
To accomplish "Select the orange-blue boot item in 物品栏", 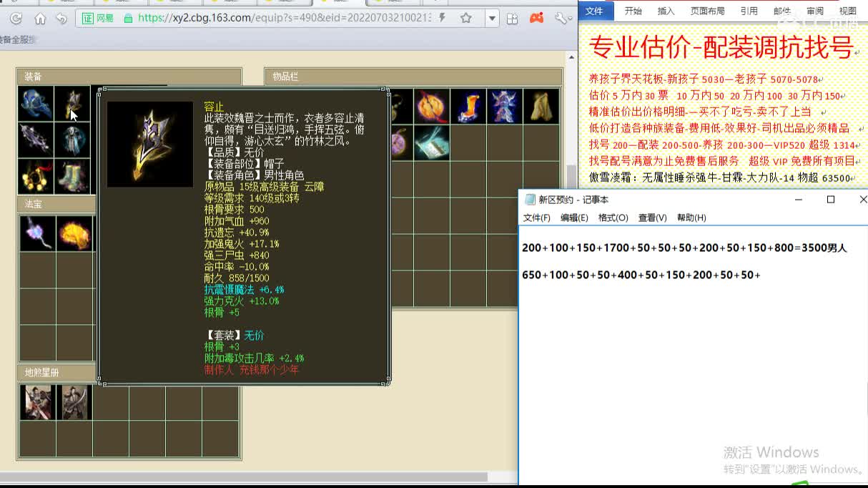I will pyautogui.click(x=468, y=106).
